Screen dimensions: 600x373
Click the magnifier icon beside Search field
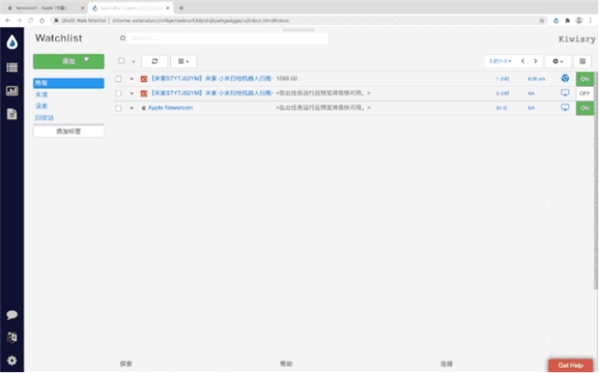point(122,38)
